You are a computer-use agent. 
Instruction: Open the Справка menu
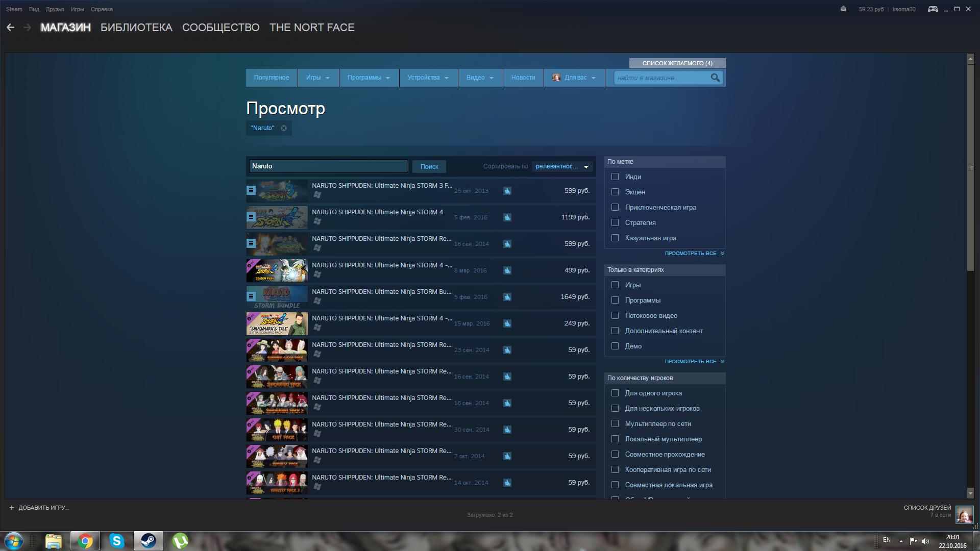(x=102, y=9)
